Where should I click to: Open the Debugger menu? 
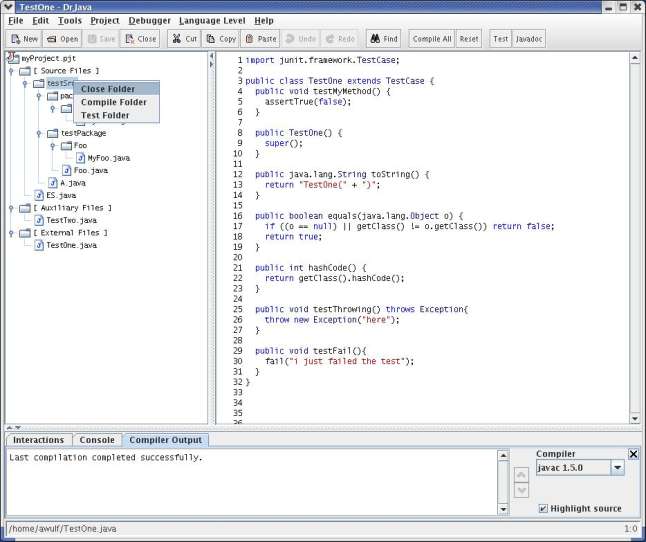point(149,20)
